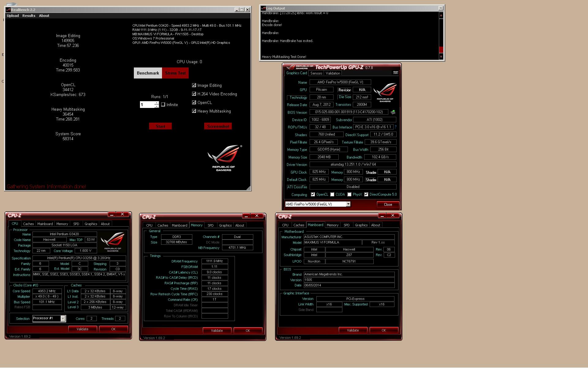The image size is (588, 368).
Task: Click the runs spinner down arrow in RealBench
Action: click(156, 106)
